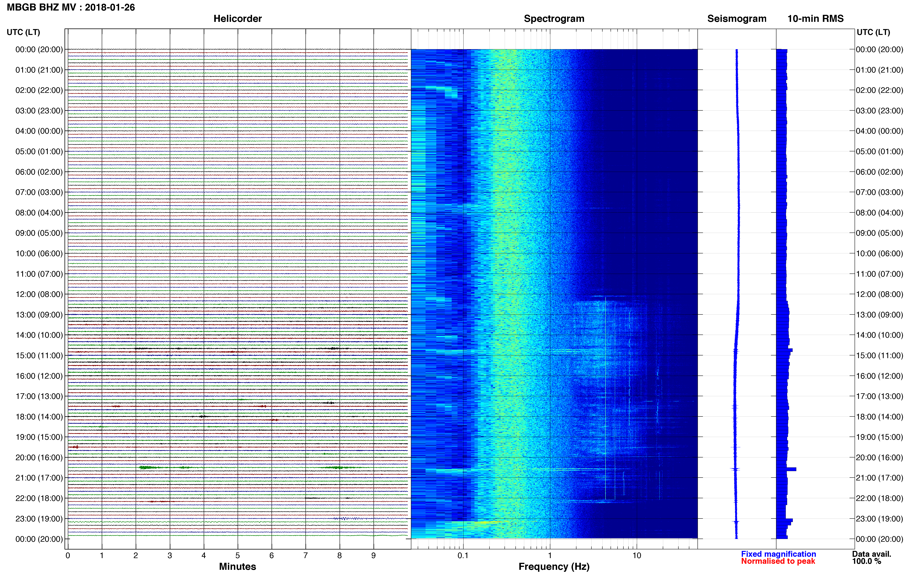Click the Seismogram column heading
This screenshot has width=924, height=578.
(x=737, y=19)
